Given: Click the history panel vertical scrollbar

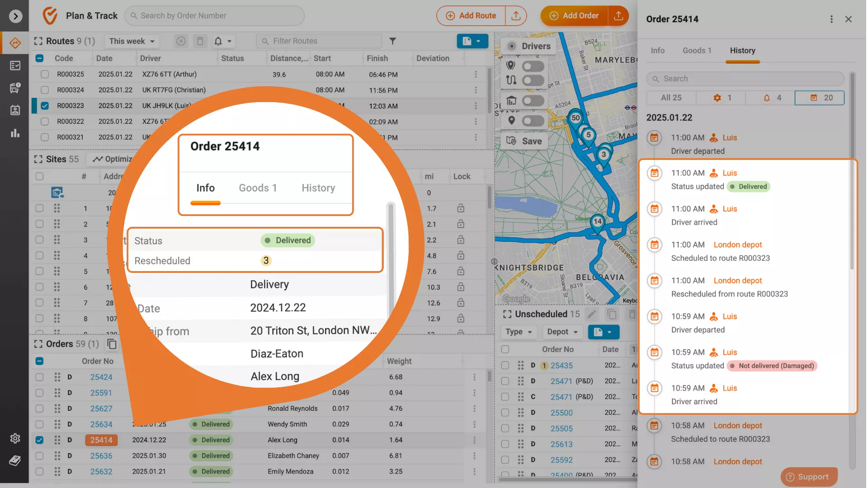Looking at the screenshot, I should point(852,172).
